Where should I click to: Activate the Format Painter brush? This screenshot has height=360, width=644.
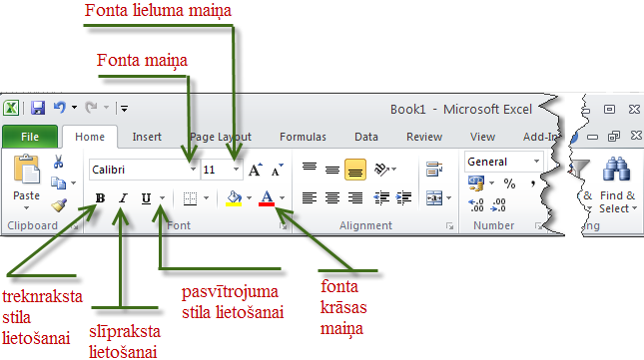click(60, 205)
